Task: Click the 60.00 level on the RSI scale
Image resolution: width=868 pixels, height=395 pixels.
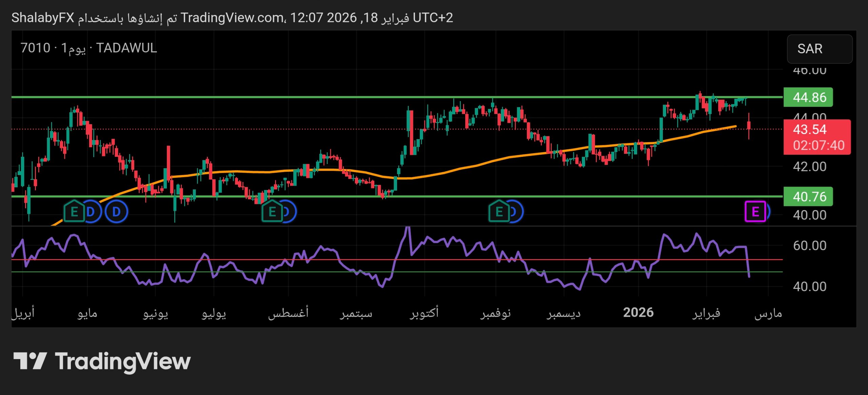Action: pyautogui.click(x=810, y=245)
